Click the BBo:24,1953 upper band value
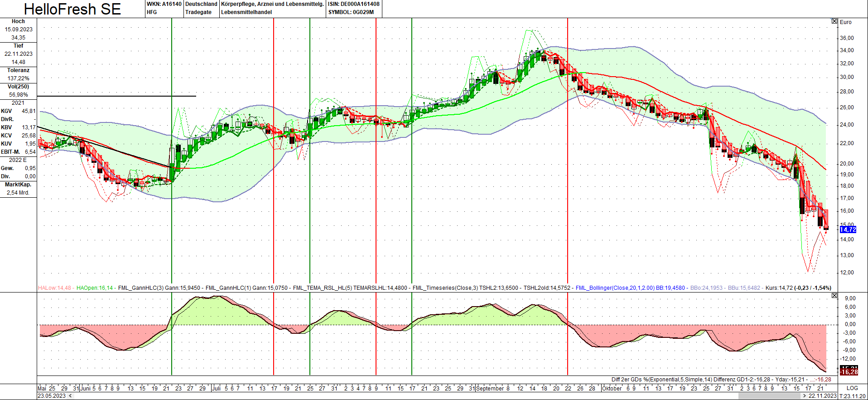The width and height of the screenshot is (868, 400). [706, 288]
